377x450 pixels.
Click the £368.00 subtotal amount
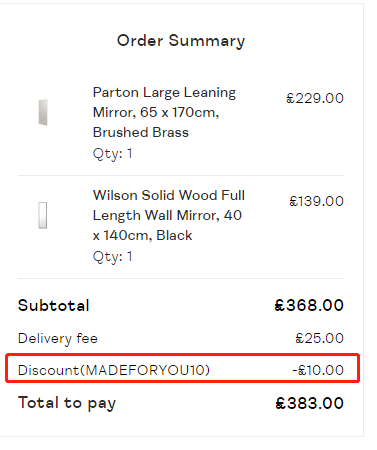click(309, 305)
